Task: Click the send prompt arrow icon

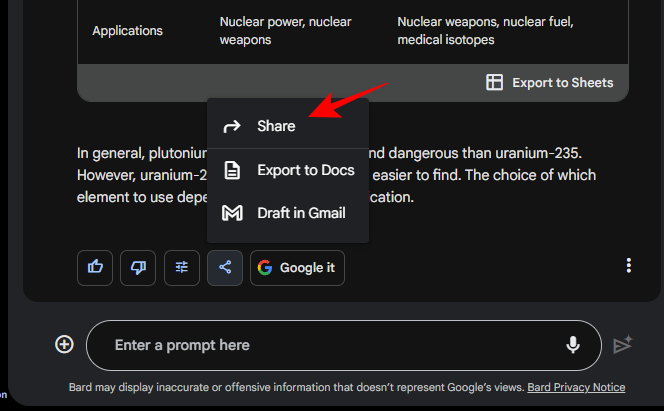Action: point(622,345)
